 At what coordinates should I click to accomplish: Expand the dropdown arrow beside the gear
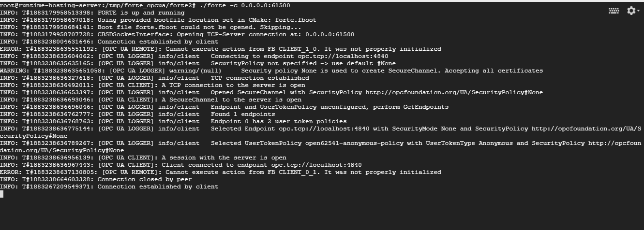(x=638, y=11)
